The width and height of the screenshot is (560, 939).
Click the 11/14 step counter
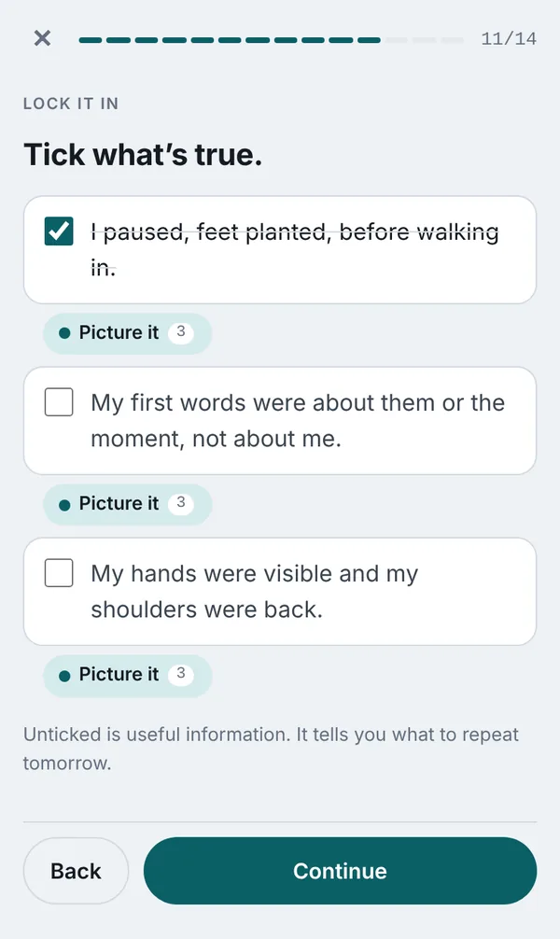click(x=509, y=39)
